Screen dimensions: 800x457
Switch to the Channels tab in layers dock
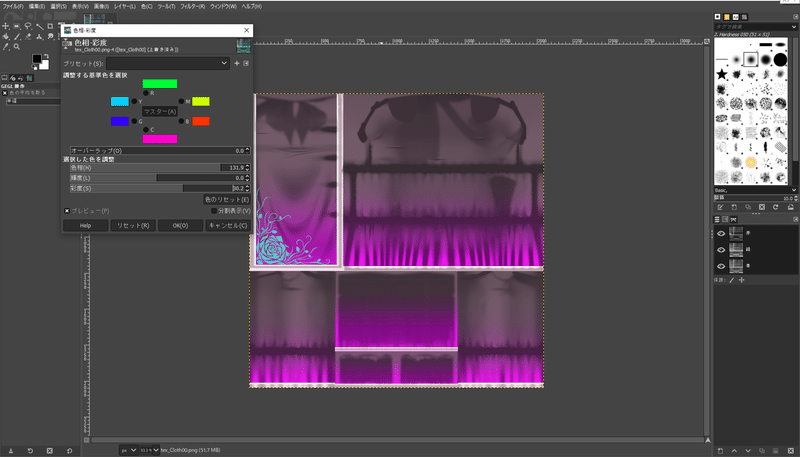tap(725, 219)
